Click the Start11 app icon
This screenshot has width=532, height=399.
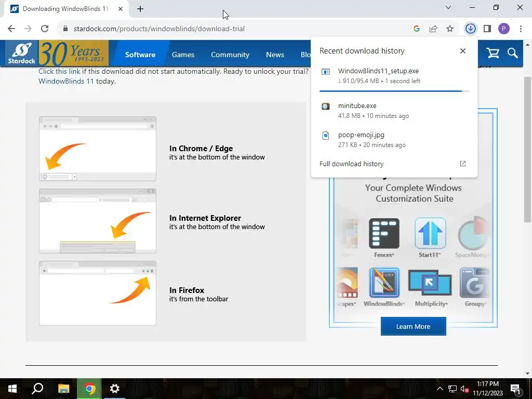pos(430,234)
